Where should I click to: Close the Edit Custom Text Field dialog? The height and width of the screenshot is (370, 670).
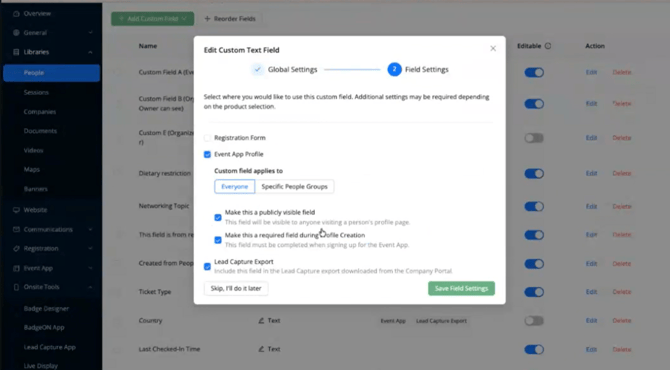point(493,48)
